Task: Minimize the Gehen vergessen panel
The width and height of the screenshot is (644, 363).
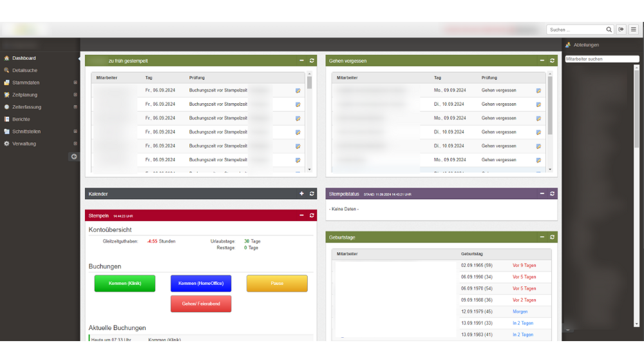Action: point(542,61)
